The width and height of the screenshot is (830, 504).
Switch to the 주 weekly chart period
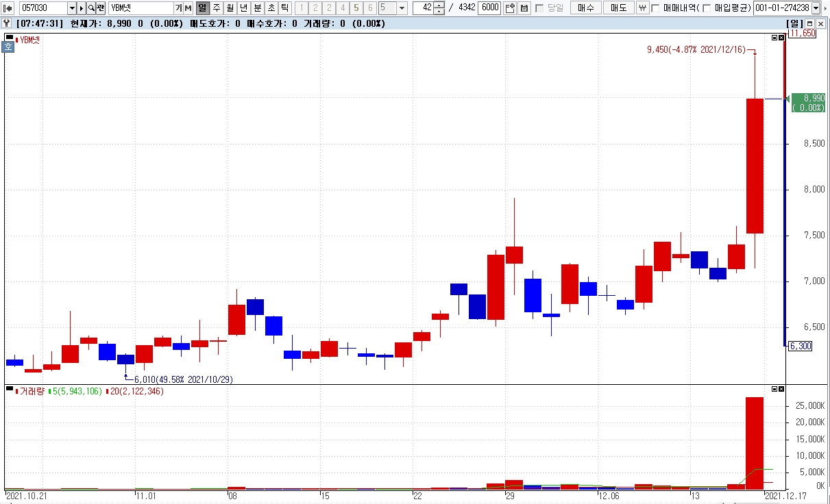pos(217,8)
